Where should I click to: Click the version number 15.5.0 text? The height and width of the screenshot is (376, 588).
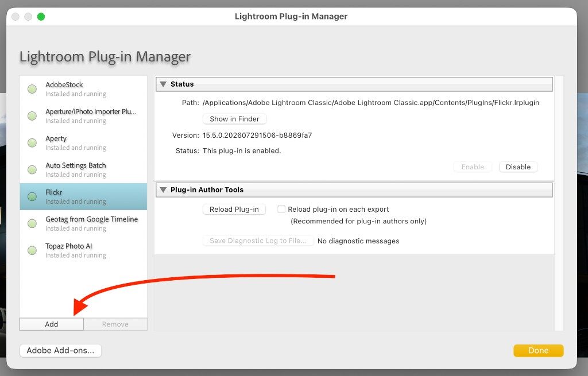point(257,135)
